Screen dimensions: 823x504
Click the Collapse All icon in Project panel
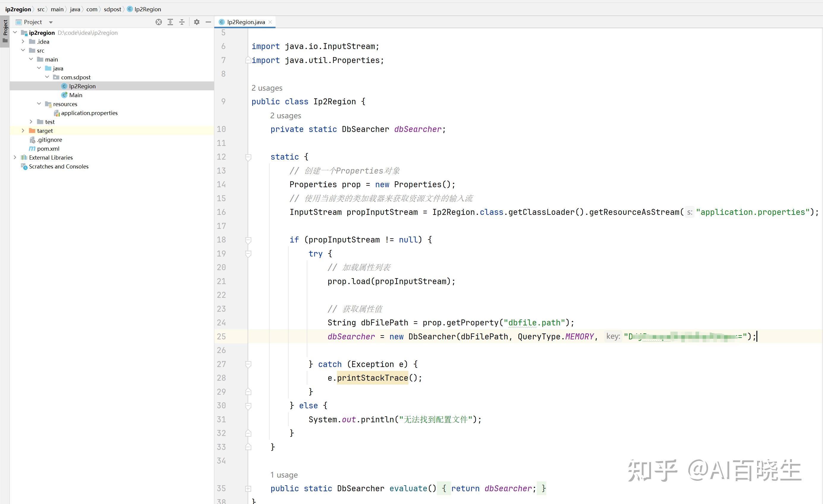coord(182,22)
